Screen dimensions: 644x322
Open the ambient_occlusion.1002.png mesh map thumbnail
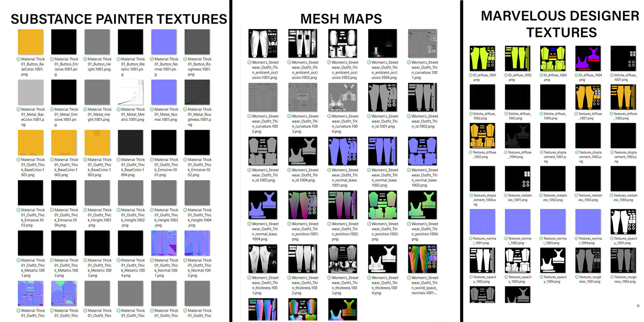coord(303,44)
